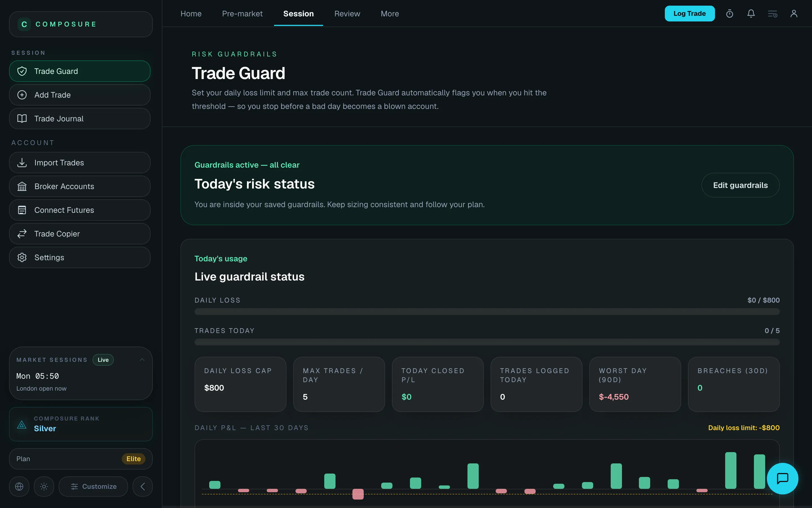Click the Trade Guard shield icon

[x=22, y=71]
